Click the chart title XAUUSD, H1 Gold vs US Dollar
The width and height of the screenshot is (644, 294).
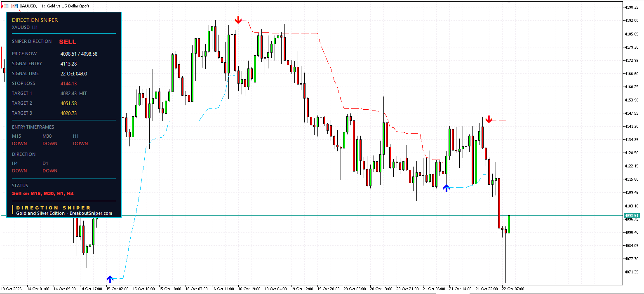(x=54, y=6)
